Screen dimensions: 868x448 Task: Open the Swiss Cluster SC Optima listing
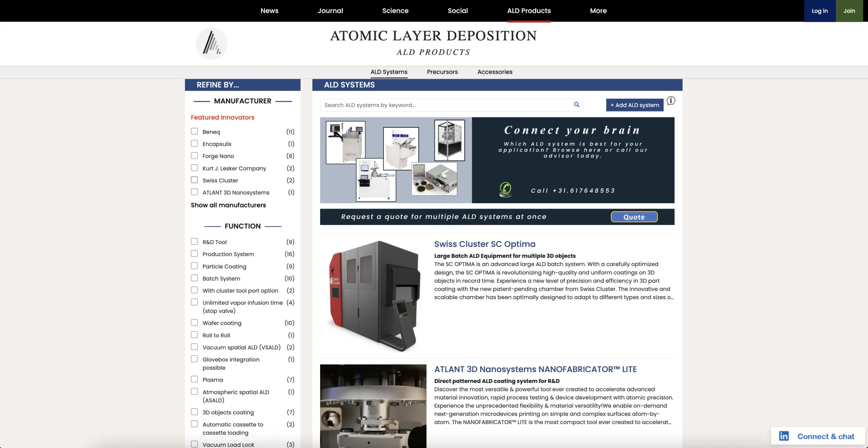click(x=484, y=244)
